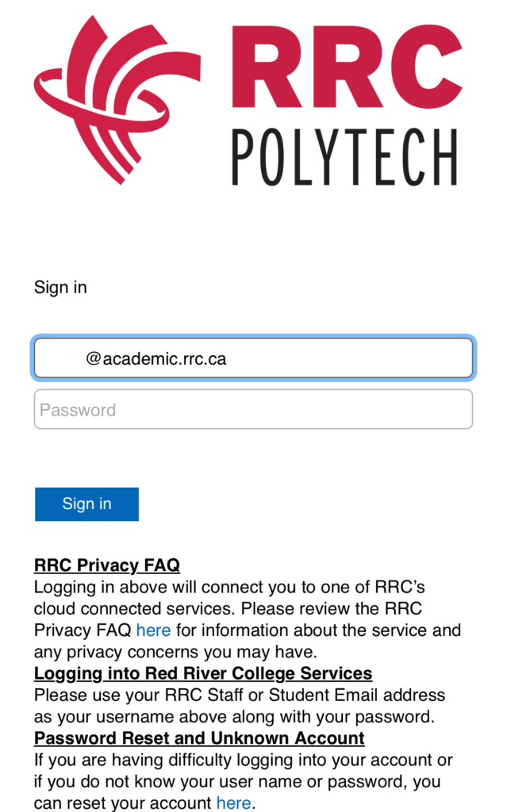The image size is (507, 812).
Task: Click the account reset instructions paragraph
Action: coord(238,781)
